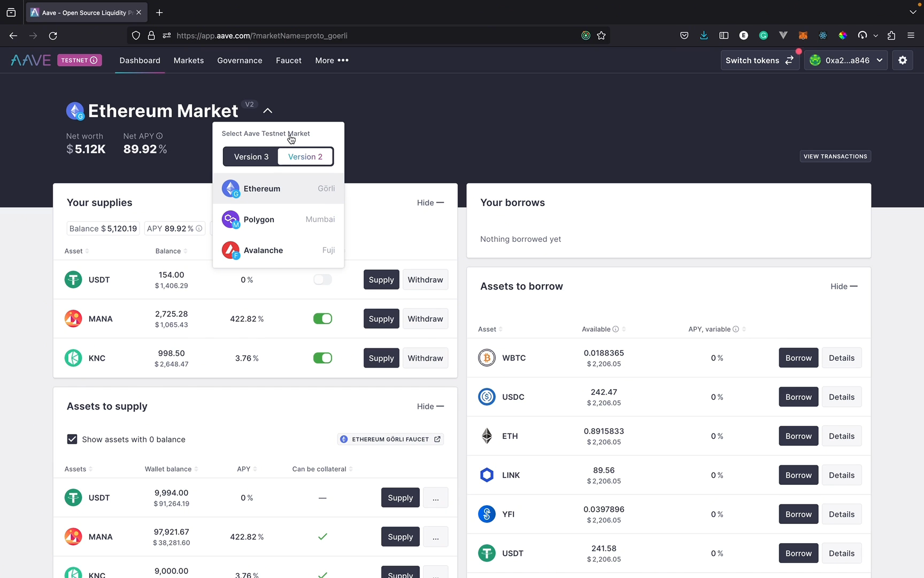Open the wallet 0xa2...a846 dropdown
The width and height of the screenshot is (924, 578).
point(846,60)
